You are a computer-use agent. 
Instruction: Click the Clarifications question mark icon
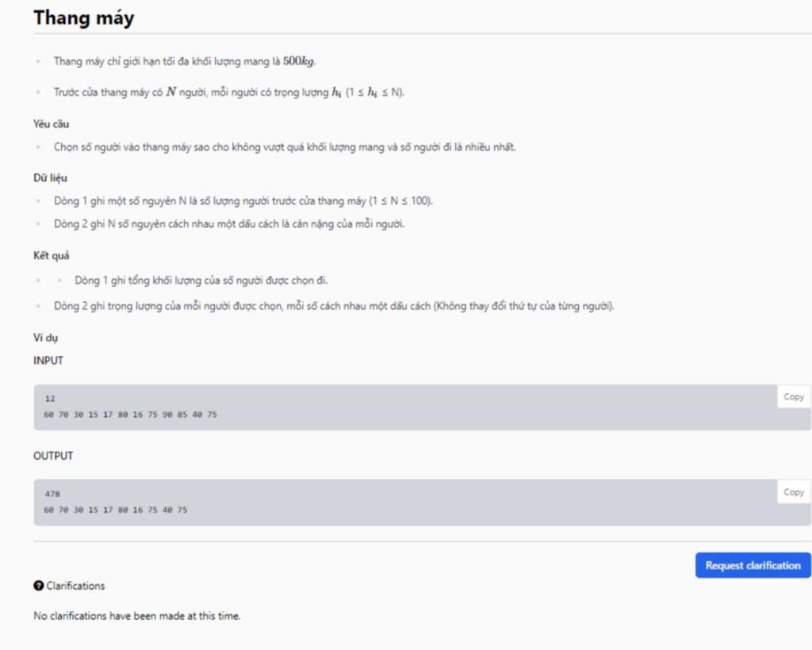[38, 586]
